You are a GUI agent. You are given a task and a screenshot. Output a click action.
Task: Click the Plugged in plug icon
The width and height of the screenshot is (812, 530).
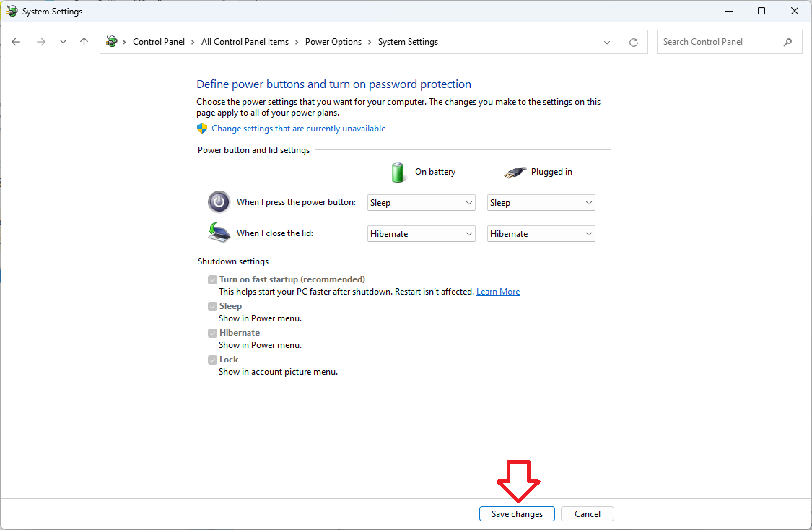pos(515,172)
